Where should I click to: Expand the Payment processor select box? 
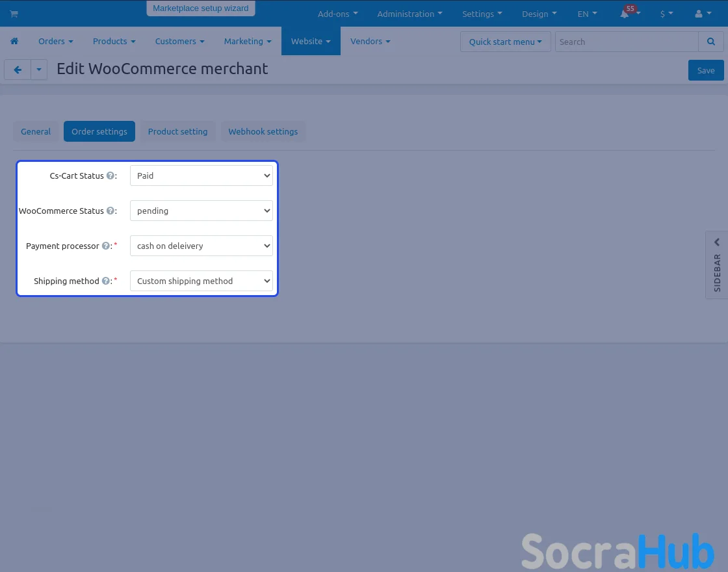(x=201, y=246)
